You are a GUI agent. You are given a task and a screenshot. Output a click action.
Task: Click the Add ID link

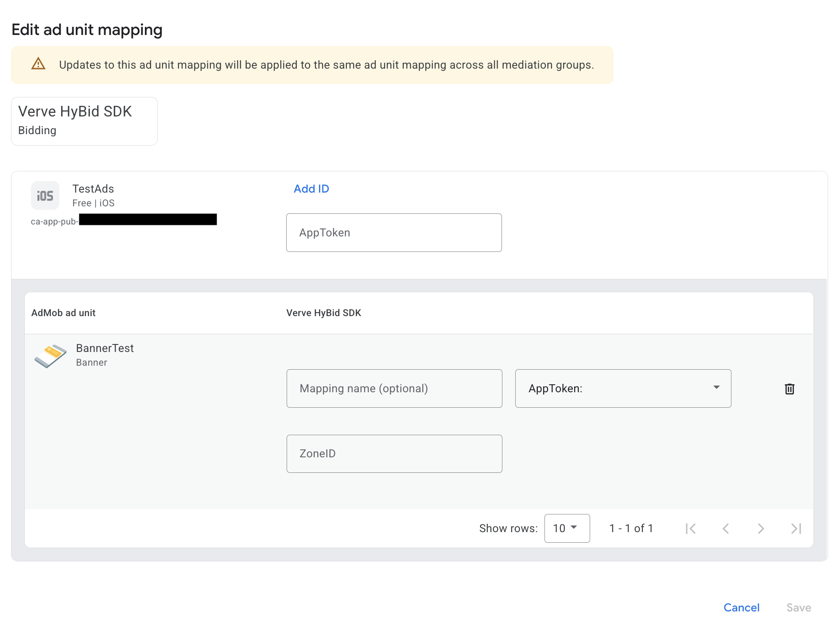click(311, 189)
